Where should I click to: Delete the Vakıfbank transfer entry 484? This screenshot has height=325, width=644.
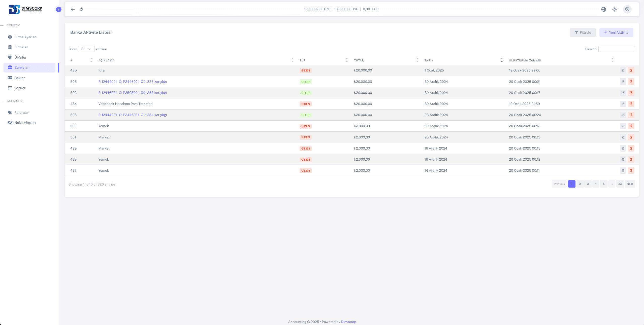coord(631,104)
